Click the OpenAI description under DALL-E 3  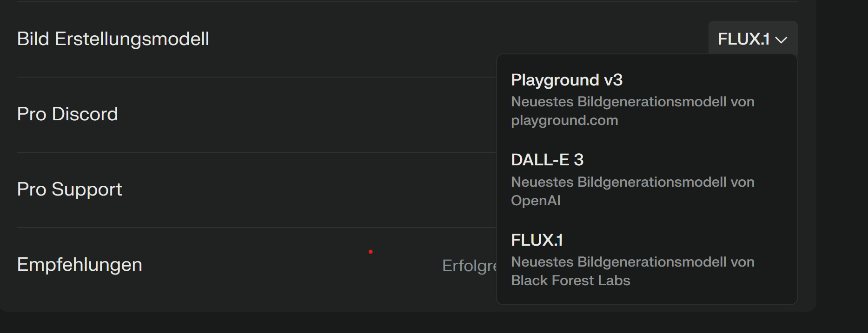(x=536, y=201)
